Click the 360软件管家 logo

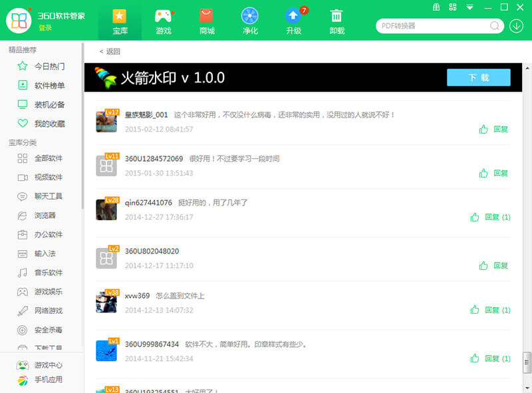pos(19,21)
